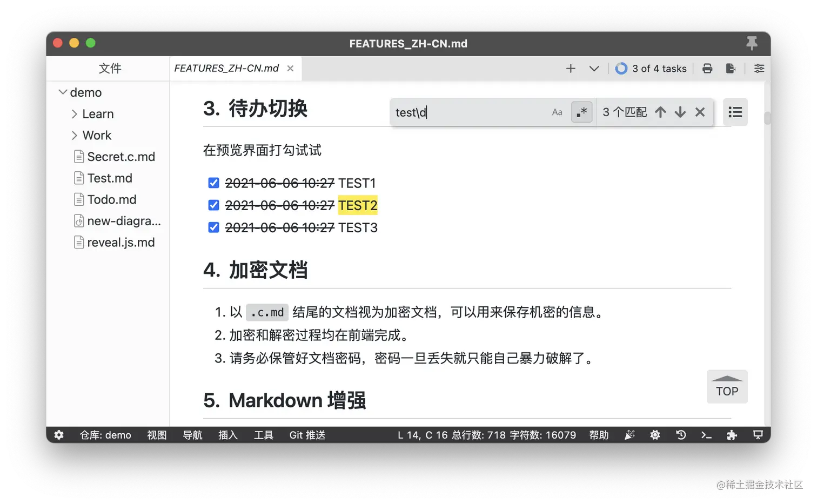Screen dimensions: 817x504
Task: Click the 5. Markdown 增强 heading
Action: (x=285, y=400)
